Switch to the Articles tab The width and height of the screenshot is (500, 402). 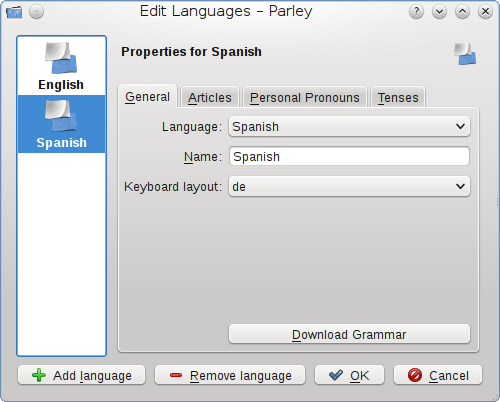pos(210,98)
